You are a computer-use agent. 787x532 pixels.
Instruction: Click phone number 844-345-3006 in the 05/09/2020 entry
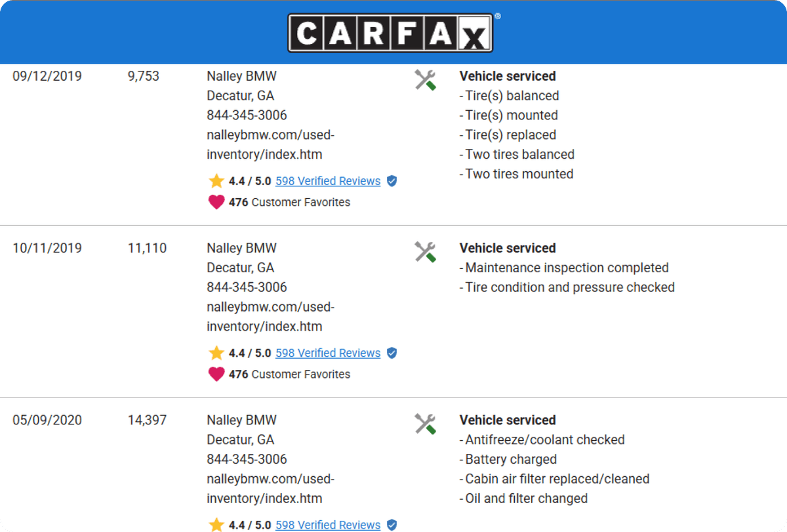pyautogui.click(x=247, y=459)
